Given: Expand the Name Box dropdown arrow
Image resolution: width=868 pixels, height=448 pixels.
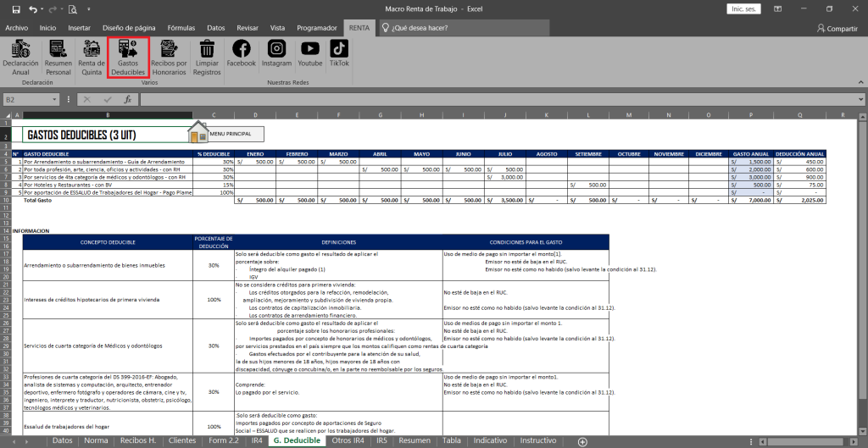Looking at the screenshot, I should coord(54,100).
